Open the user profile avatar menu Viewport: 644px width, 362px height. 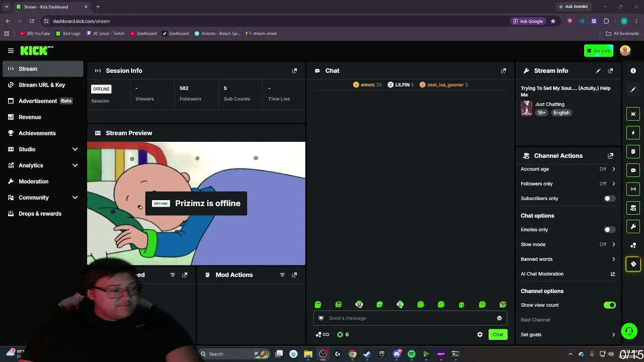coord(625,50)
